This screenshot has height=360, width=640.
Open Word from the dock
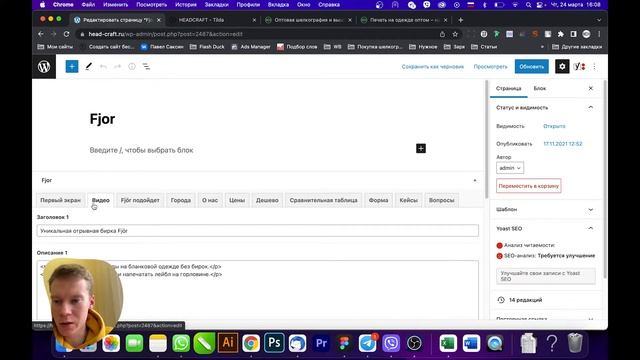click(x=471, y=343)
